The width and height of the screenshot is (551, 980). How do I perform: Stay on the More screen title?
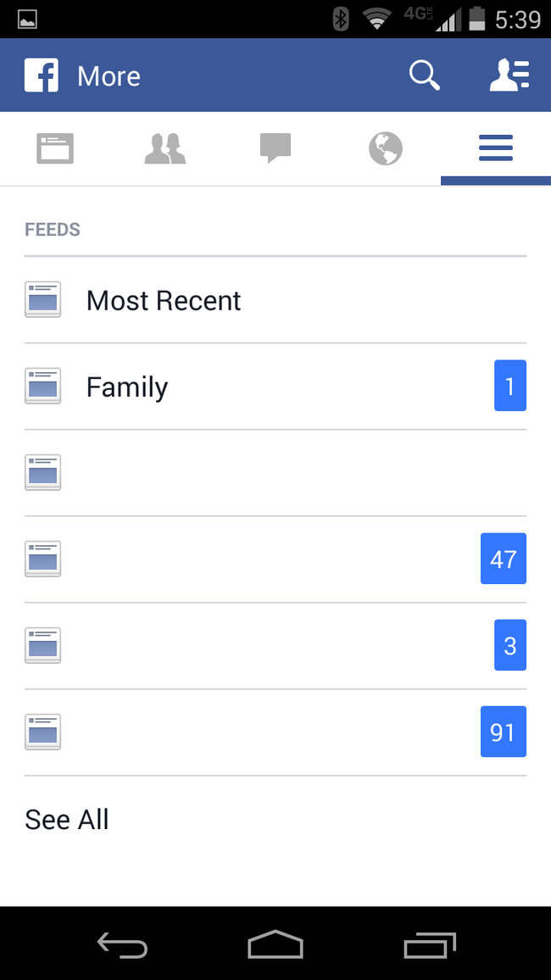(x=109, y=75)
